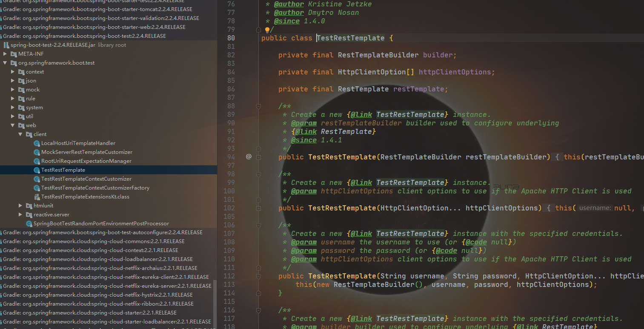
Task: Select TestRestTemplate in the project tree
Action: 63,170
